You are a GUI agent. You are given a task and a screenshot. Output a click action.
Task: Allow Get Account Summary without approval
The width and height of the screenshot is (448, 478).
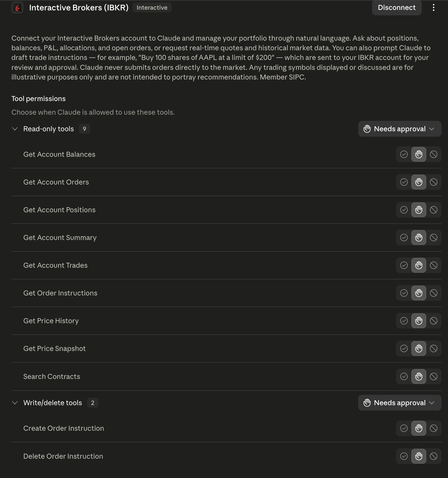[404, 238]
